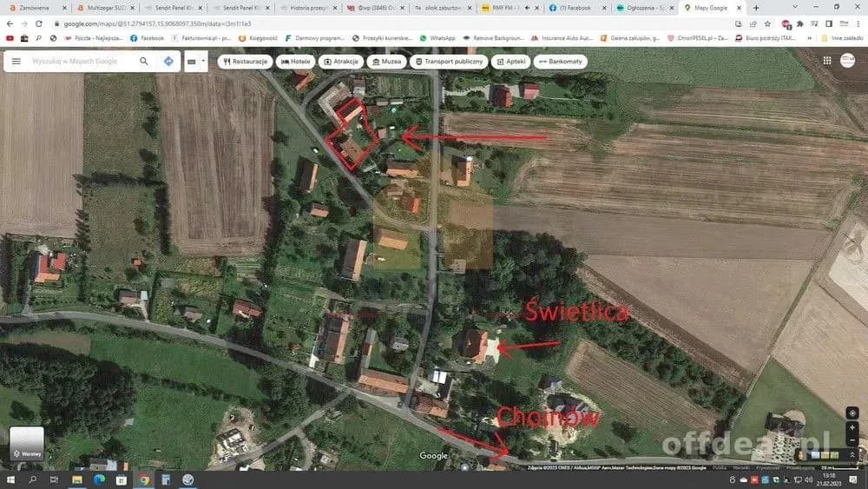The height and width of the screenshot is (489, 868).
Task: Open the Google account avatar
Action: [x=847, y=60]
